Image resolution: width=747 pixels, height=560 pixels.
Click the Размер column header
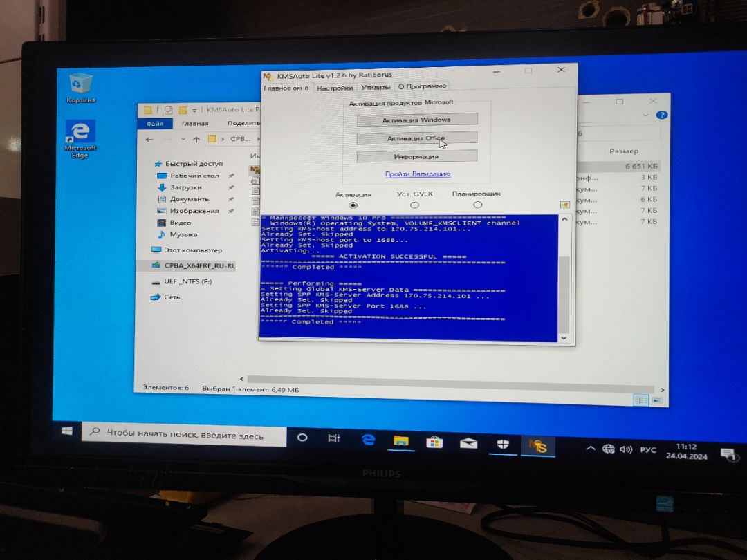pyautogui.click(x=624, y=151)
